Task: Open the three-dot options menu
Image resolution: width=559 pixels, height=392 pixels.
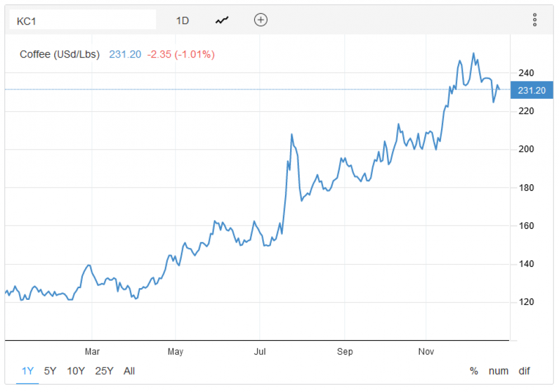Action: 534,20
